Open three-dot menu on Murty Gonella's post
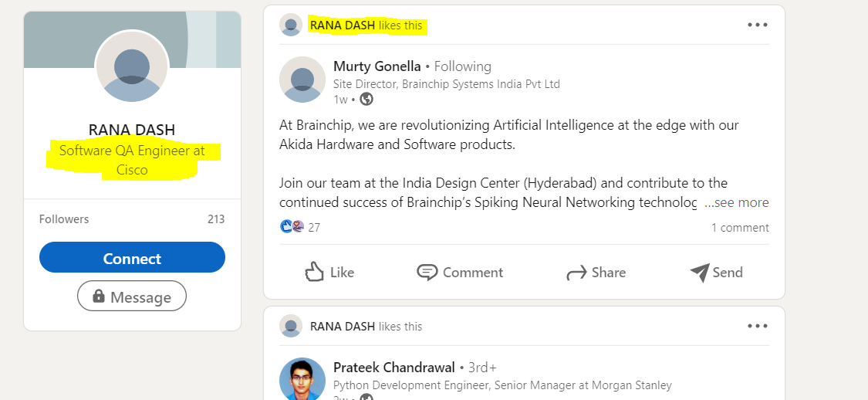The width and height of the screenshot is (868, 400). [758, 25]
